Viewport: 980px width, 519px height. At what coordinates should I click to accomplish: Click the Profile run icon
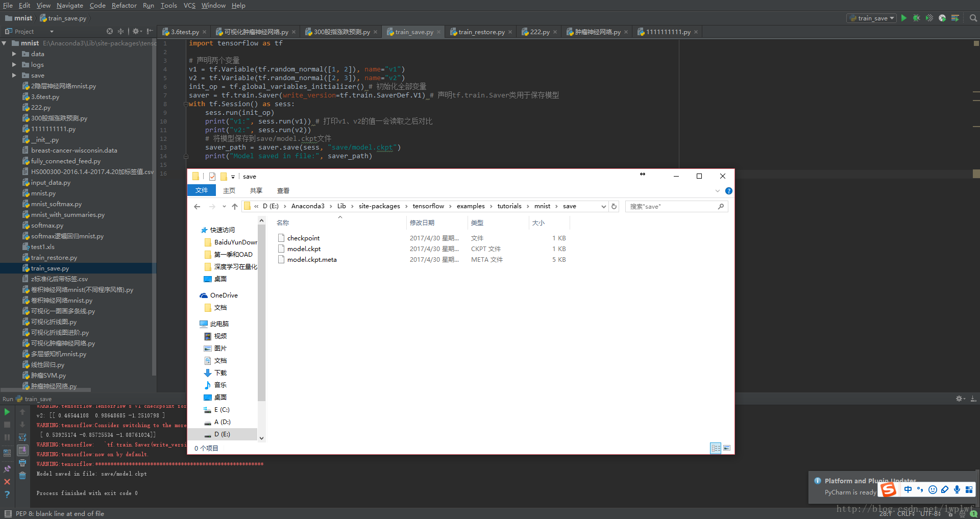tap(942, 18)
